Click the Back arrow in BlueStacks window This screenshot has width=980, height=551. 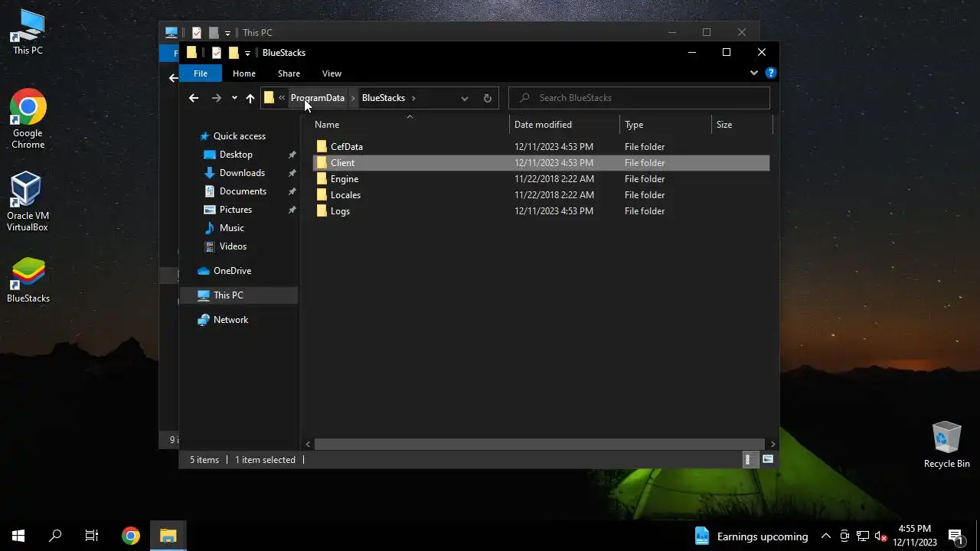(194, 98)
